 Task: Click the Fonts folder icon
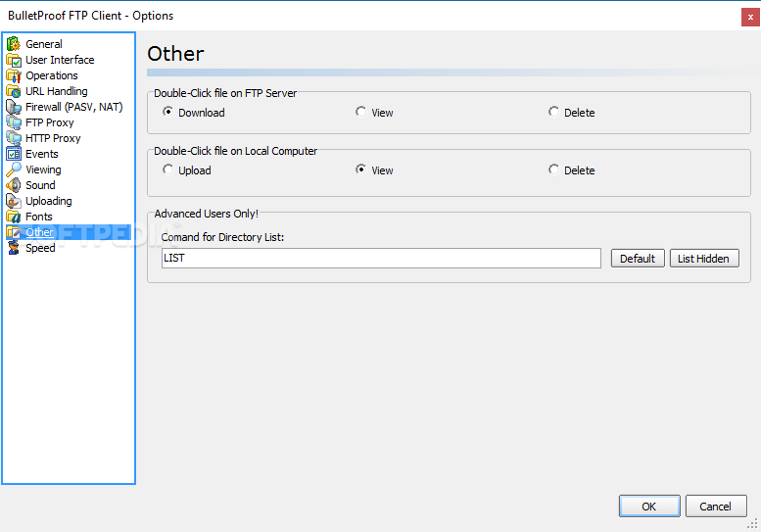(x=14, y=217)
